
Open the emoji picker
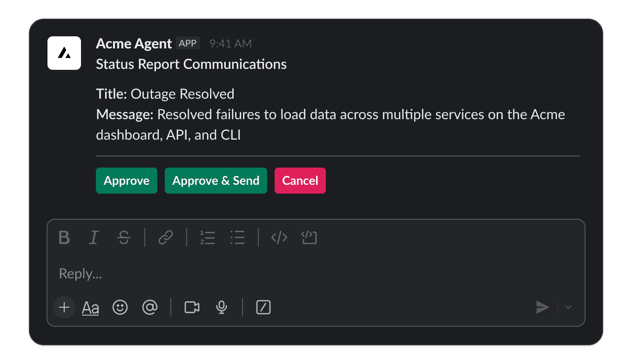[x=120, y=307]
